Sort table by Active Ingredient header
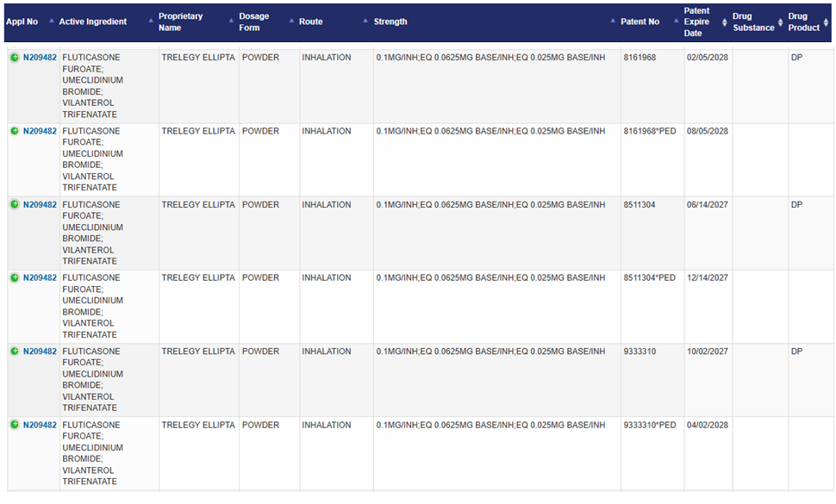This screenshot has width=836, height=504. coord(93,22)
